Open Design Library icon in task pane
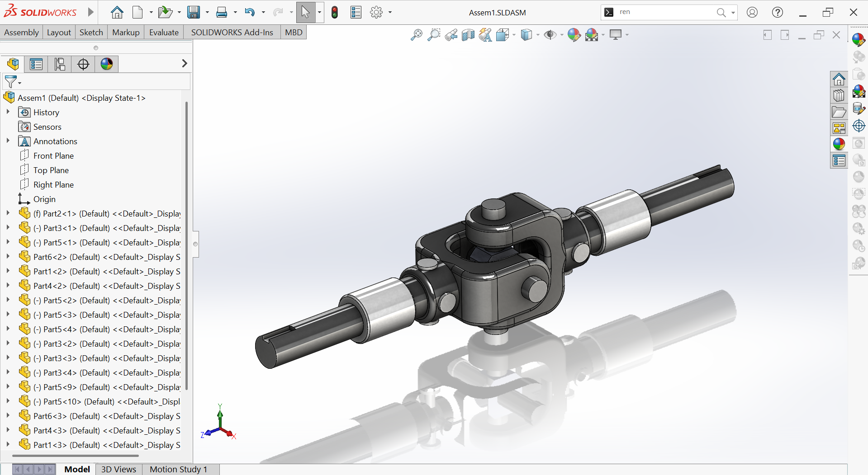This screenshot has height=475, width=868. click(x=839, y=96)
